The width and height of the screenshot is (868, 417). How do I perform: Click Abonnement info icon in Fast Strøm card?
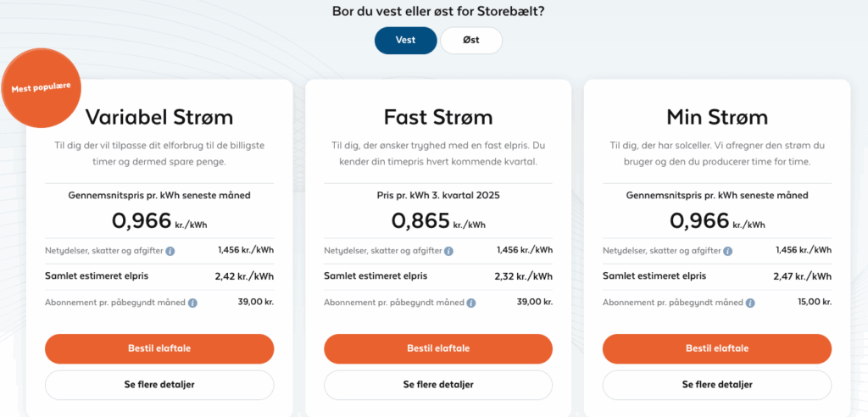pyautogui.click(x=471, y=303)
